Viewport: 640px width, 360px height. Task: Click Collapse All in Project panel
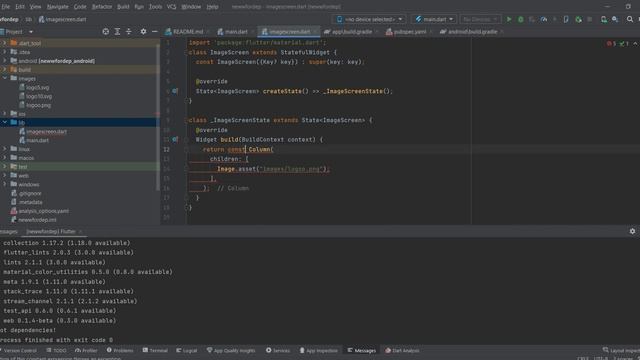[x=129, y=31]
